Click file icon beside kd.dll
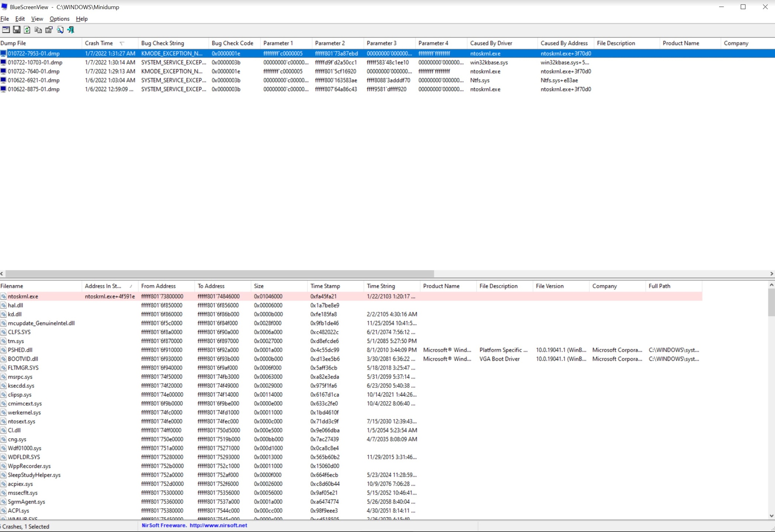Screen dimensions: 775x532 coord(3,314)
